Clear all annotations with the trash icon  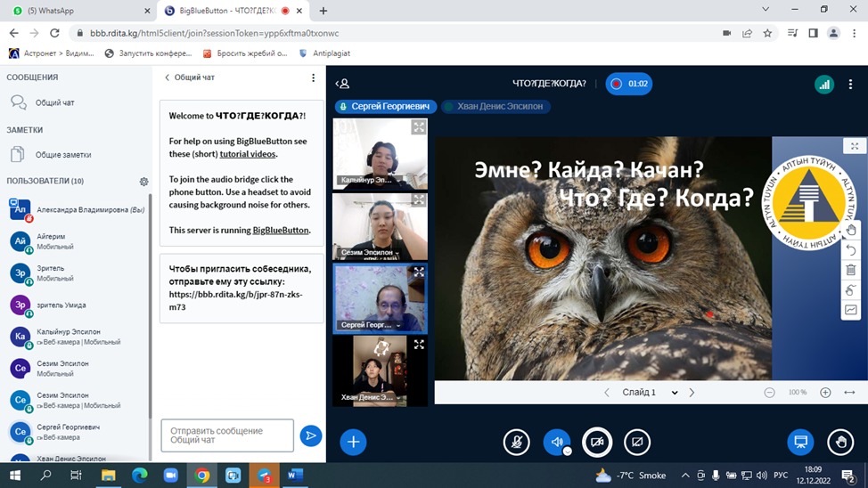click(x=850, y=270)
